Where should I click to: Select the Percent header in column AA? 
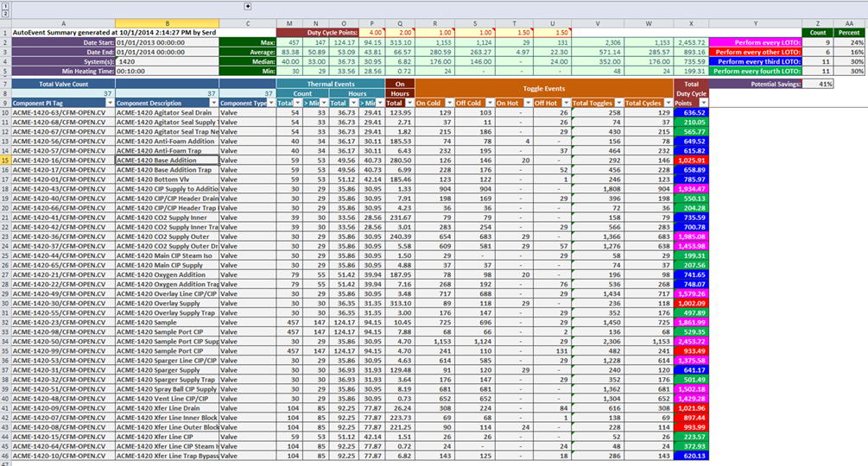pos(849,33)
